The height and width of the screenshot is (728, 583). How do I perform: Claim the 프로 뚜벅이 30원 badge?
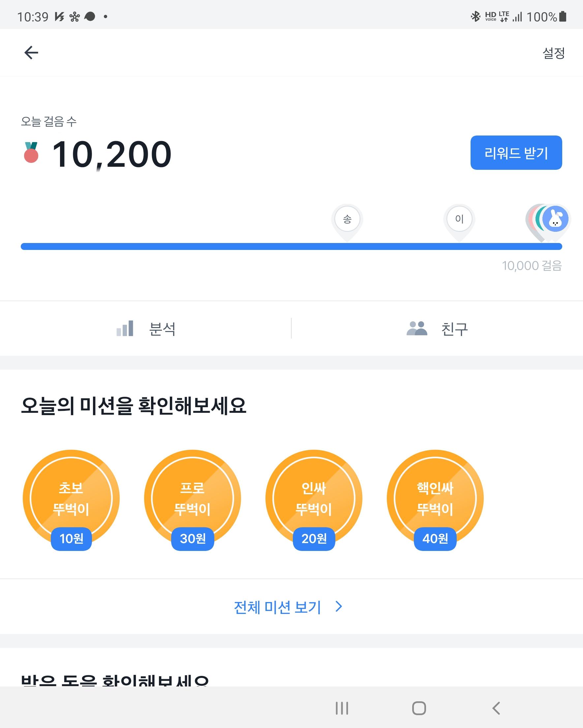192,499
